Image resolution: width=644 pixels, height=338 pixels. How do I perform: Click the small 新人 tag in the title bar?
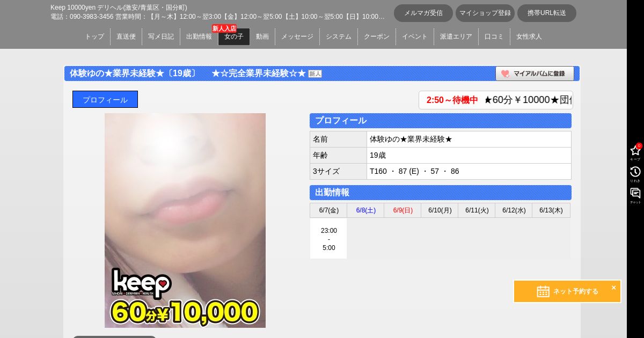pyautogui.click(x=315, y=74)
